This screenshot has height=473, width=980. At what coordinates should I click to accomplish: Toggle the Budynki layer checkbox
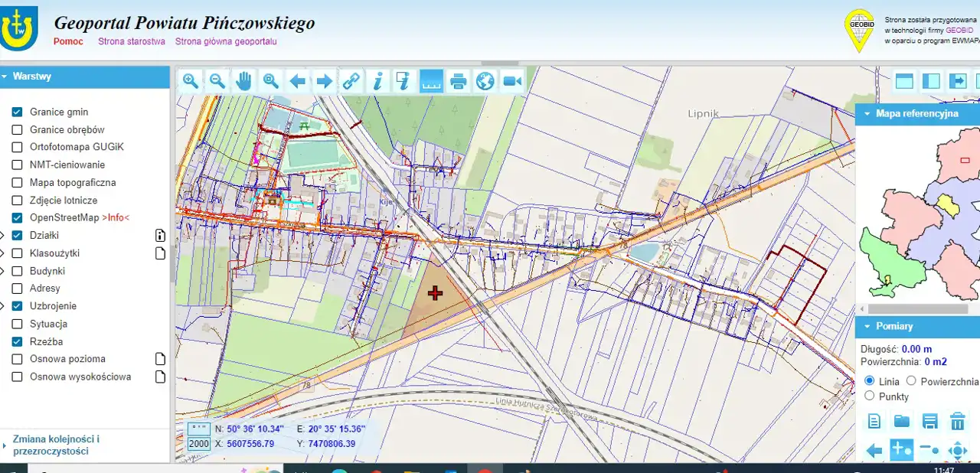click(17, 271)
